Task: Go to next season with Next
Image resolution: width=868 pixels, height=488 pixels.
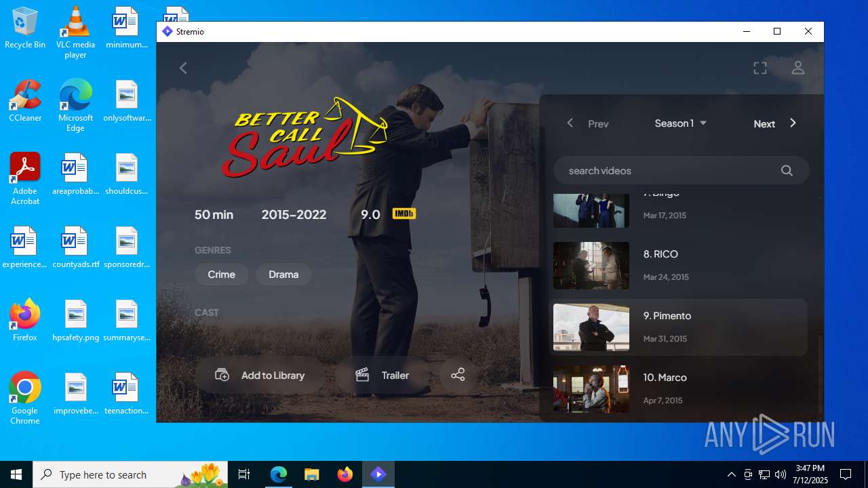Action: coord(775,123)
